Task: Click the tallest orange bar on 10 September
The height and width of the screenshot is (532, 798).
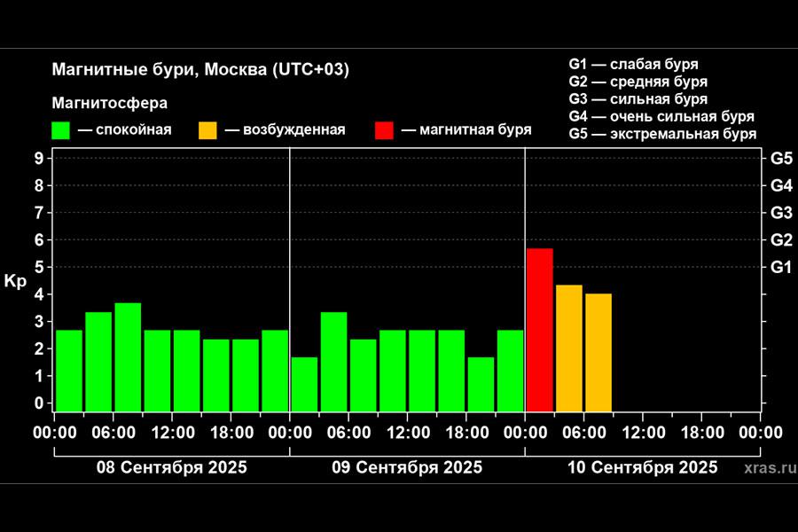Action: [x=568, y=348]
